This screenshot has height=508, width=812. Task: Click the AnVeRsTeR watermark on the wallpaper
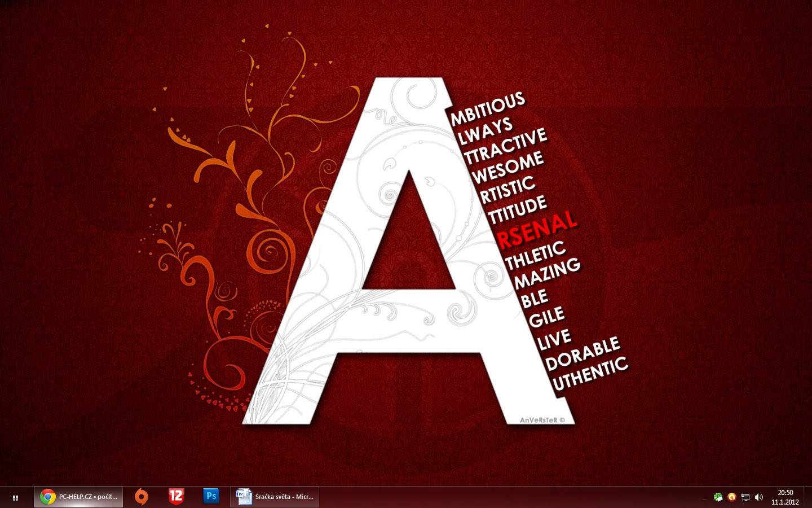(x=542, y=420)
